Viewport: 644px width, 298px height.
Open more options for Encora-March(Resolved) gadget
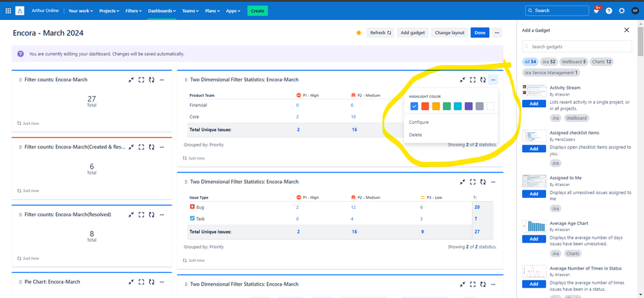coord(162,215)
